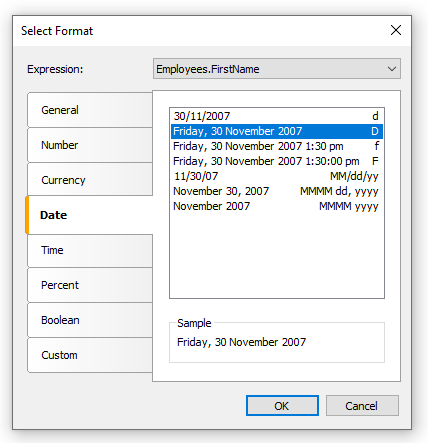Click the Cancel button

362,406
